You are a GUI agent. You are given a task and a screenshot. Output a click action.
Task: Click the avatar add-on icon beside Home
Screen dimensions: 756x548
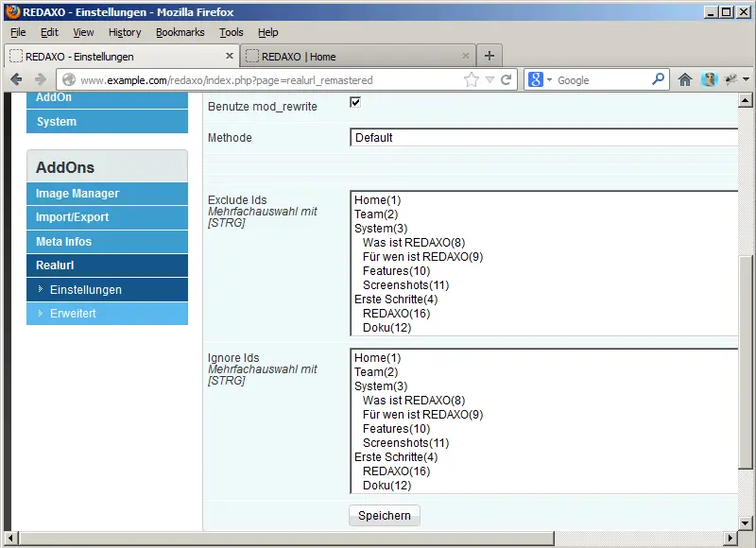click(710, 79)
